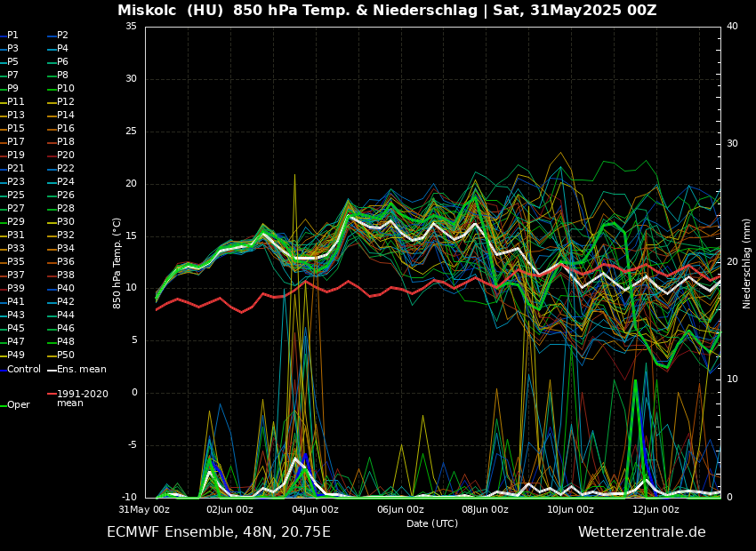Select the Oper legend entry

click(x=18, y=405)
